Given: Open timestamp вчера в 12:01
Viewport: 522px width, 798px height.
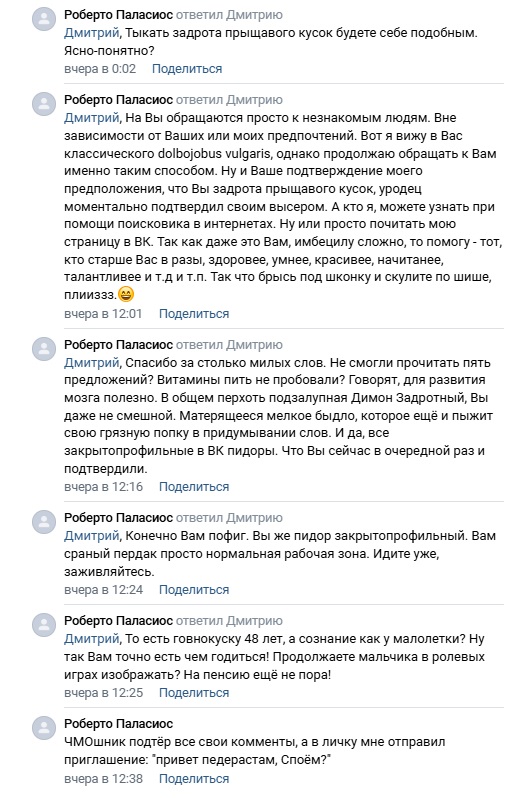Looking at the screenshot, I should [x=103, y=314].
